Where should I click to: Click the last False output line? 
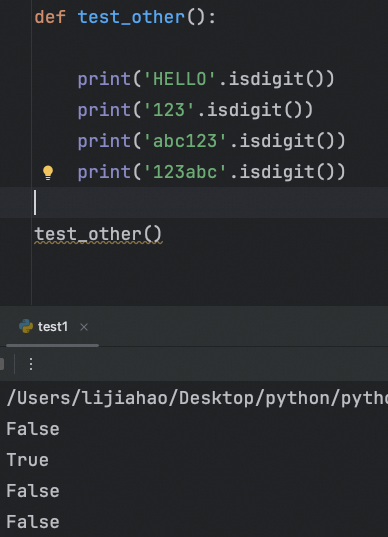coord(33,522)
